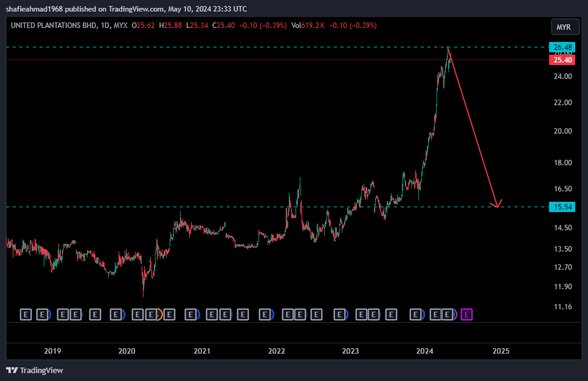Select the red 25.40 last price label
588x381 pixels.
click(562, 60)
